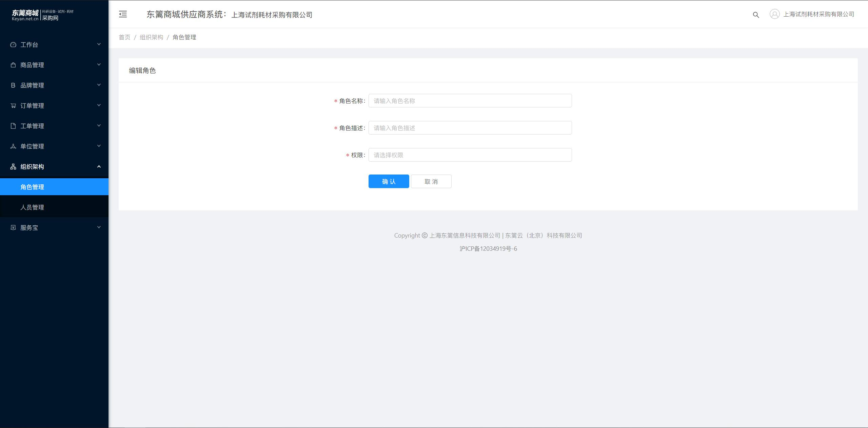Click the 确认 confirm button
The image size is (868, 428).
(389, 181)
